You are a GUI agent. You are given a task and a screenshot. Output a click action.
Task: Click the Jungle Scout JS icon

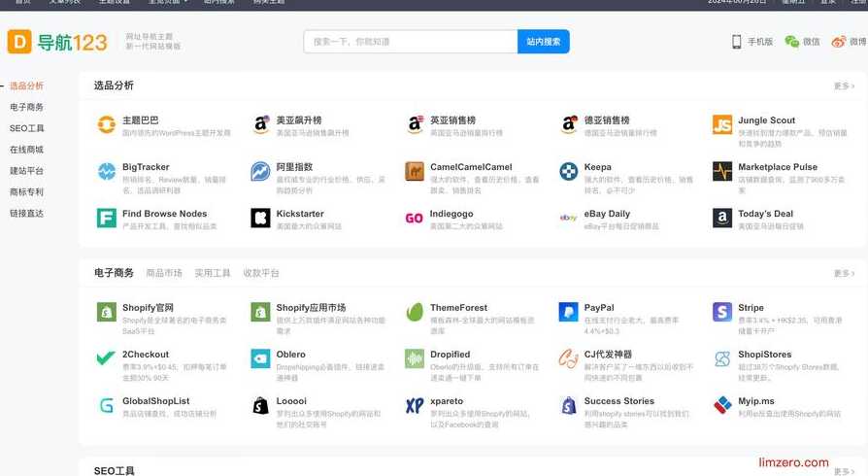722,124
